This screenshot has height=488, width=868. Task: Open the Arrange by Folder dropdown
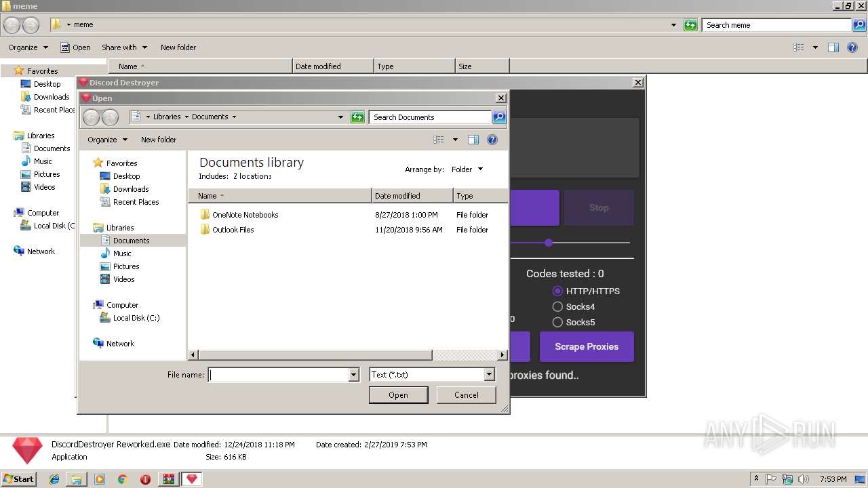[467, 169]
